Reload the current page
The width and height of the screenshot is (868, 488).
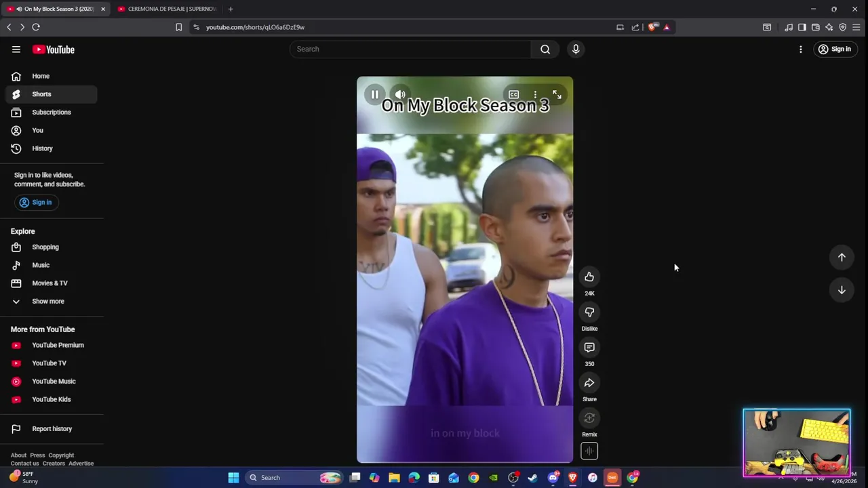pos(36,27)
